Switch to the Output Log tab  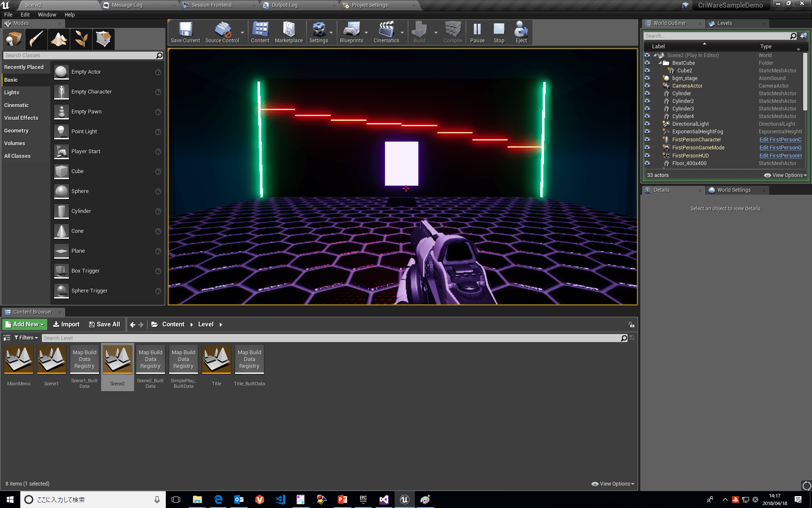(x=284, y=5)
